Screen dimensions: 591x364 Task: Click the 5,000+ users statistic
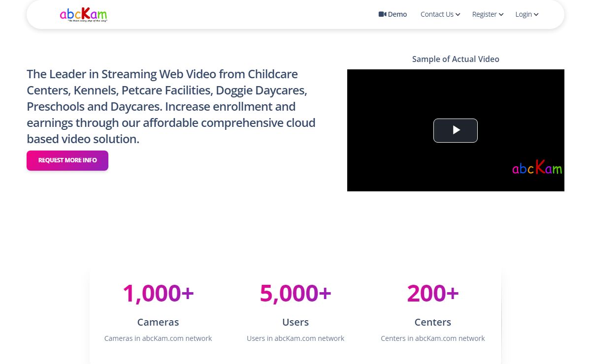[x=295, y=293]
